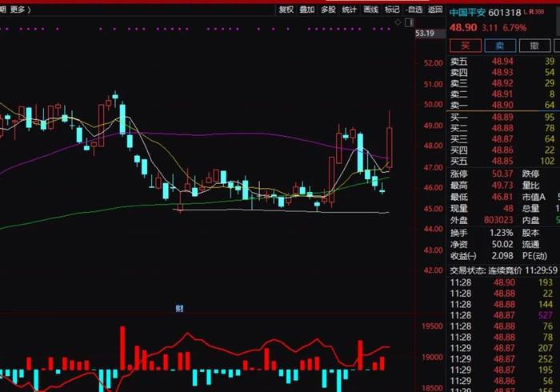Open the 复权 adjustment options
Viewport: 560px width, 392px height.
point(286,10)
